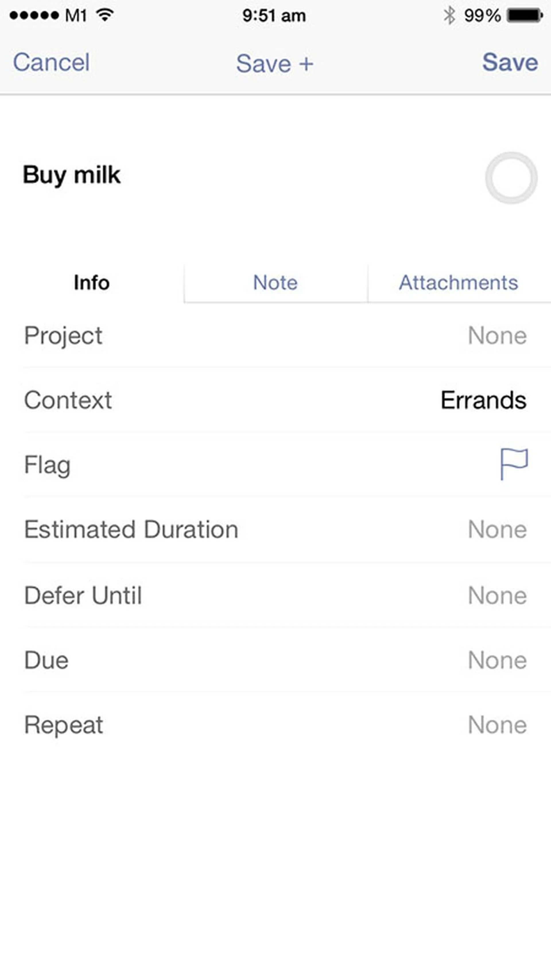The height and width of the screenshot is (980, 551).
Task: Select the Info tab
Action: click(x=92, y=283)
